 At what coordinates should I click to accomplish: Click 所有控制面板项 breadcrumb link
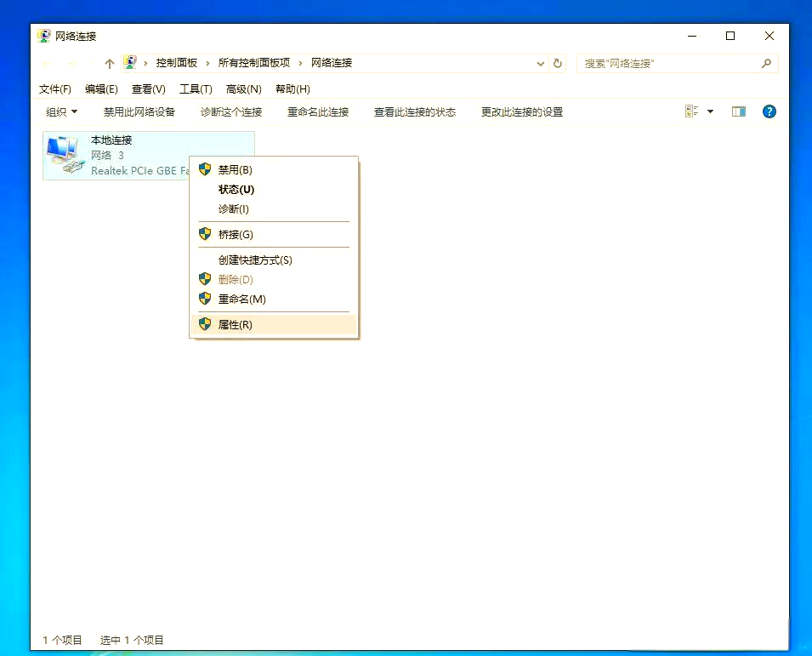coord(253,63)
